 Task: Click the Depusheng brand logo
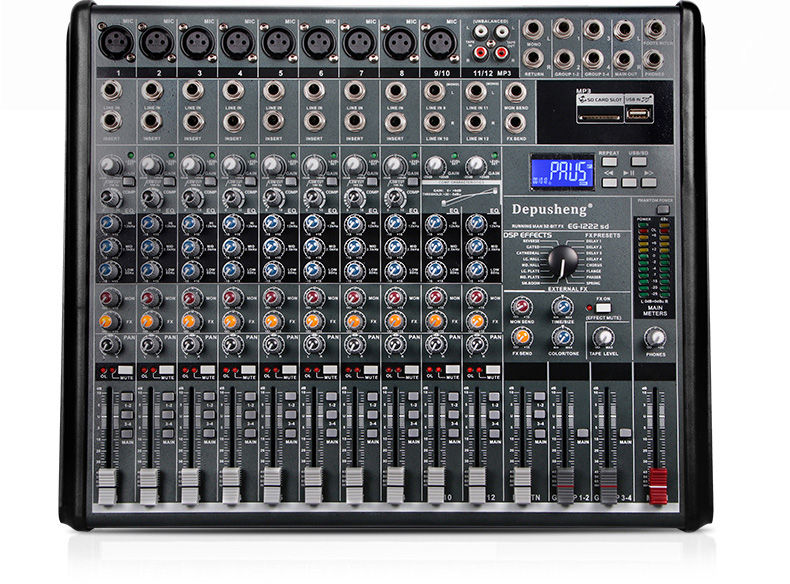[x=552, y=209]
